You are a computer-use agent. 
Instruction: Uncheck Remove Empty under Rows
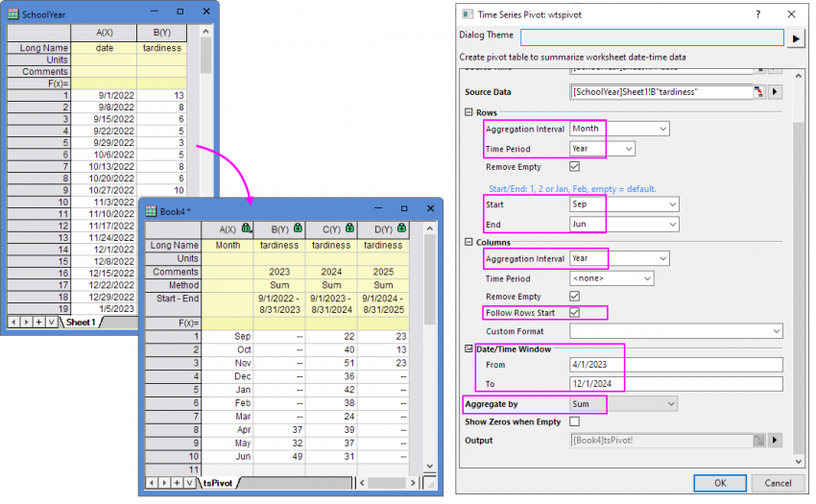575,166
